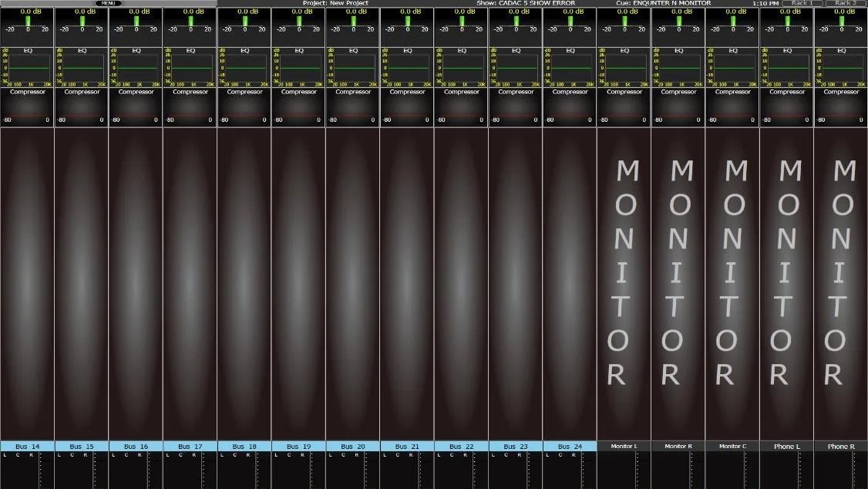
Task: Select the Phone R channel label
Action: pyautogui.click(x=841, y=446)
